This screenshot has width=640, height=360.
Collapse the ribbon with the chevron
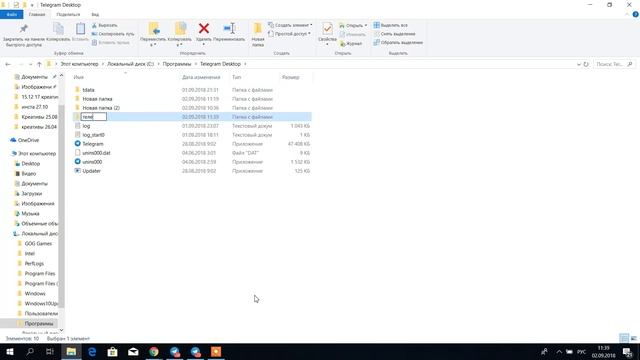[627, 14]
